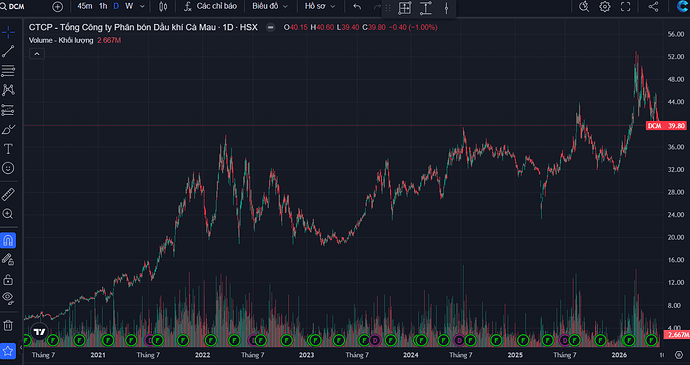The image size is (690, 365).
Task: Collapse the indicator legend chevron
Action: point(37,54)
